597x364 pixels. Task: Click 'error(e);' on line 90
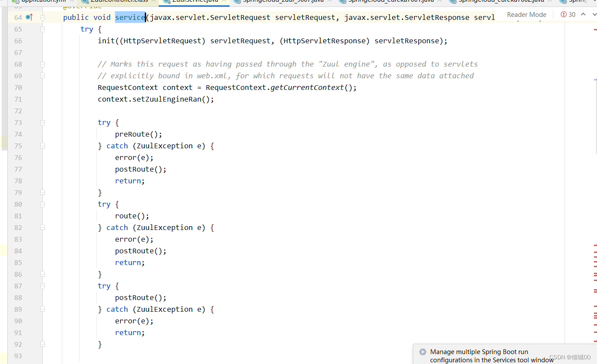pyautogui.click(x=134, y=321)
